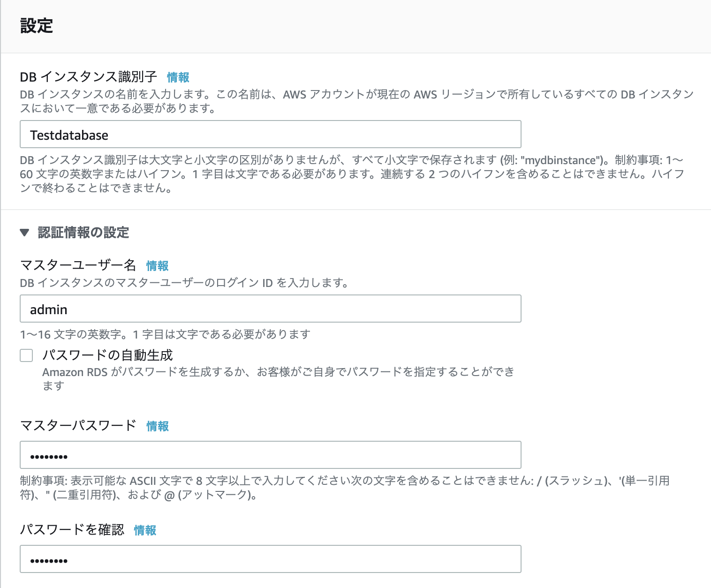Click the 認証情報の設定 heading text
The height and width of the screenshot is (588, 711).
point(83,232)
